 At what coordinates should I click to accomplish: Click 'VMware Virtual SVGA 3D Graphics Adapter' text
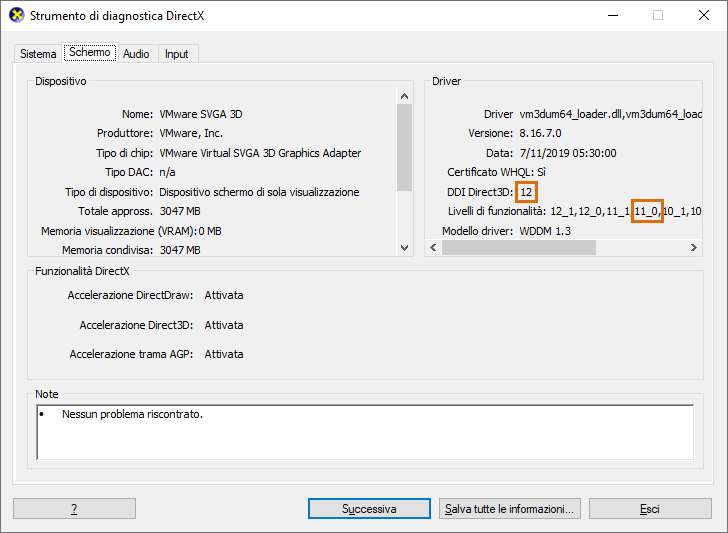pos(260,153)
